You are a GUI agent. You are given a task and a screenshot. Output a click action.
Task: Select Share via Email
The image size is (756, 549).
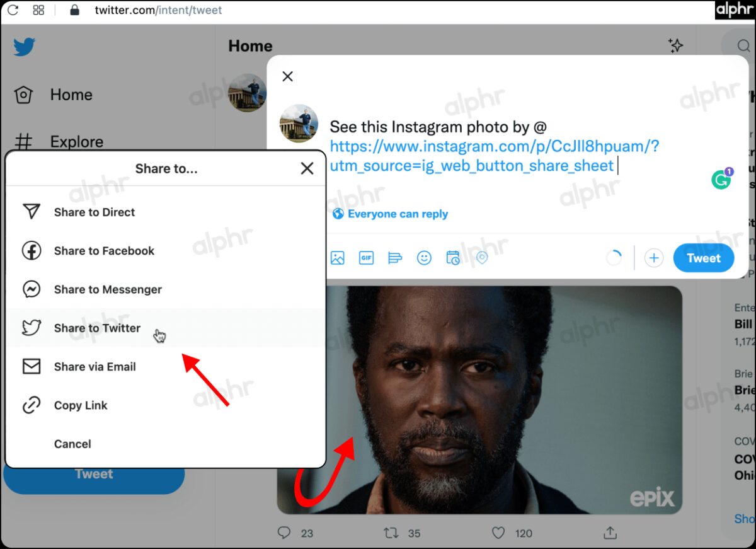(96, 366)
